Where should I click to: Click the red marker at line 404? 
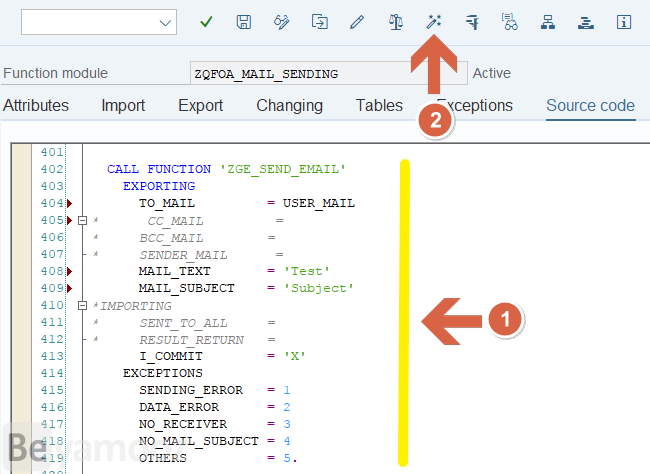69,203
